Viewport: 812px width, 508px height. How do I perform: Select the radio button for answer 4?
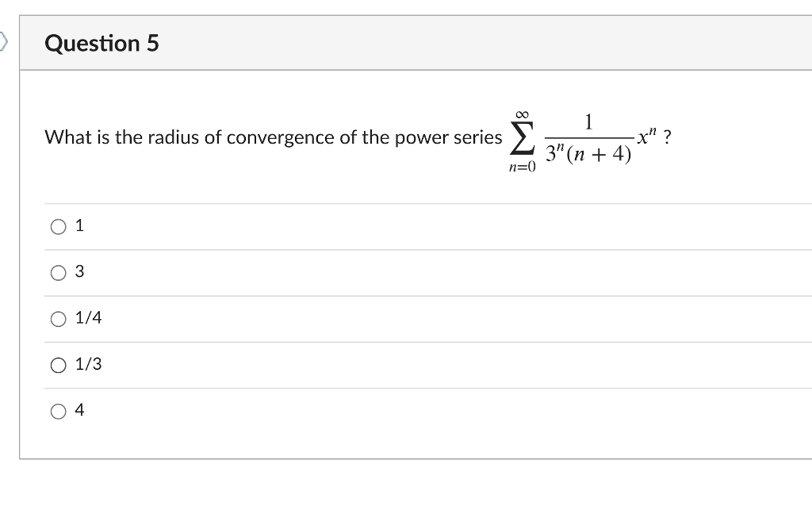tap(57, 410)
